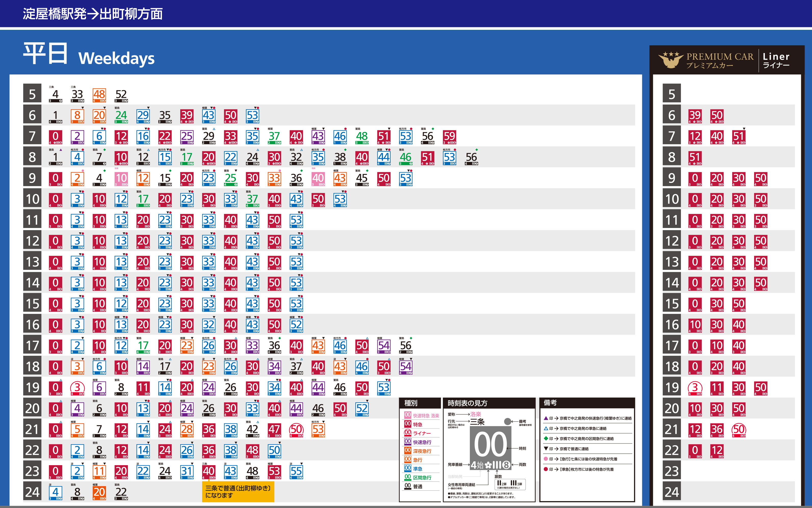The width and height of the screenshot is (812, 508).
Task: Click the red 00 swatch beside 特急
Action: [x=408, y=424]
